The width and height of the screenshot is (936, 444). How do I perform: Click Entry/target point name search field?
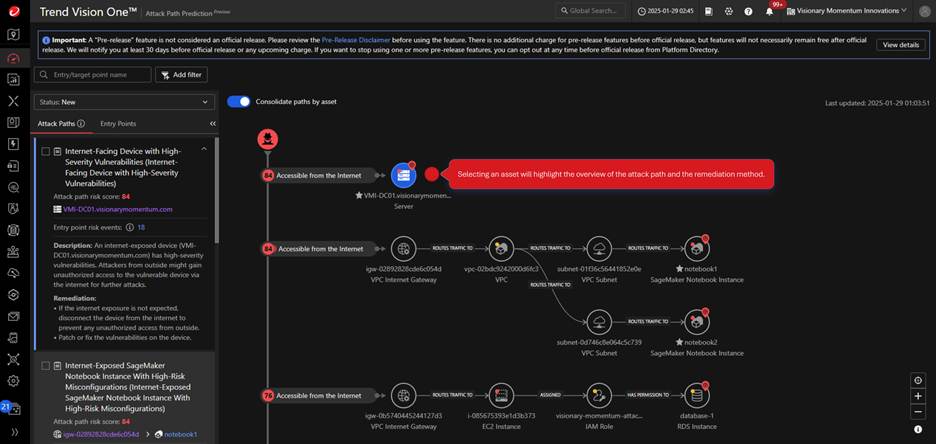pos(93,75)
